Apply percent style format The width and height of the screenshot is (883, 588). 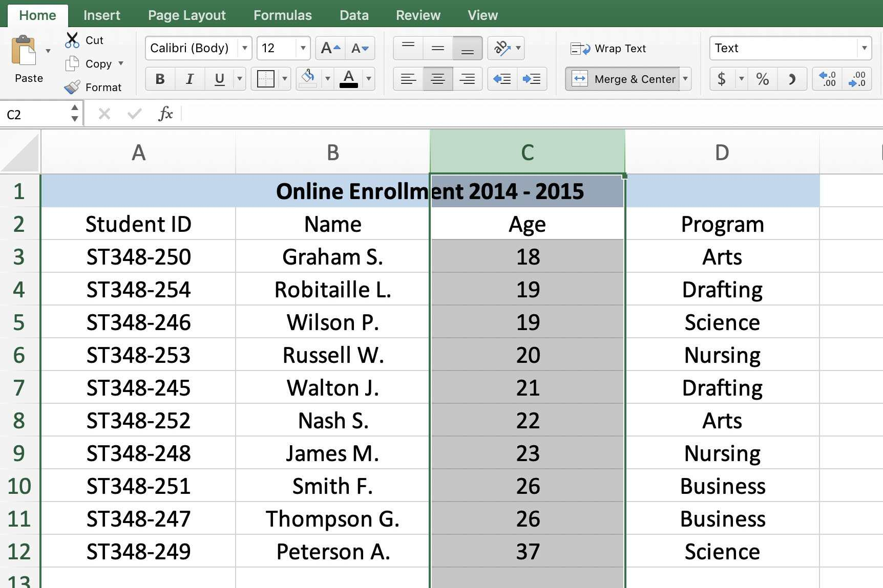tap(762, 79)
